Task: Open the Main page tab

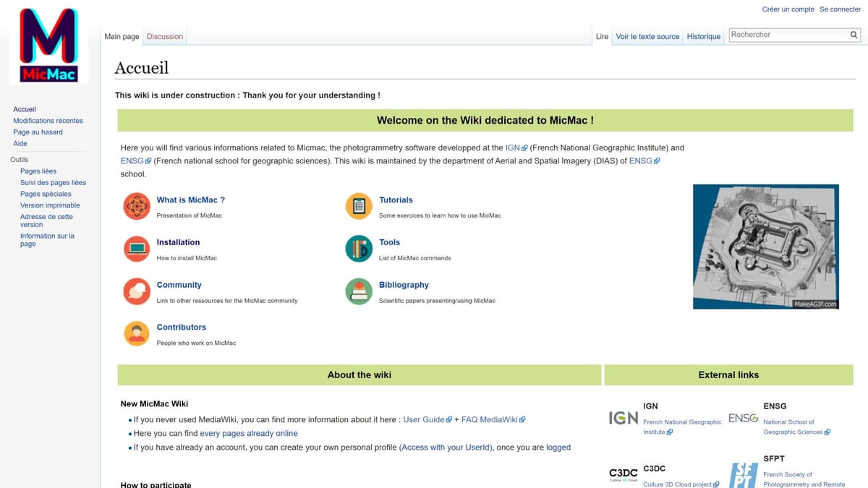Action: 122,36
